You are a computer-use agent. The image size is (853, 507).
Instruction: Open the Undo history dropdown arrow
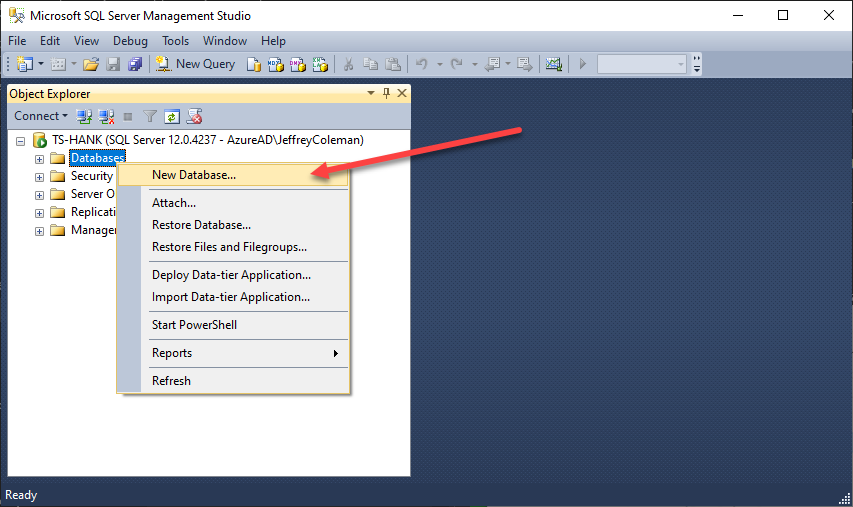coord(440,64)
